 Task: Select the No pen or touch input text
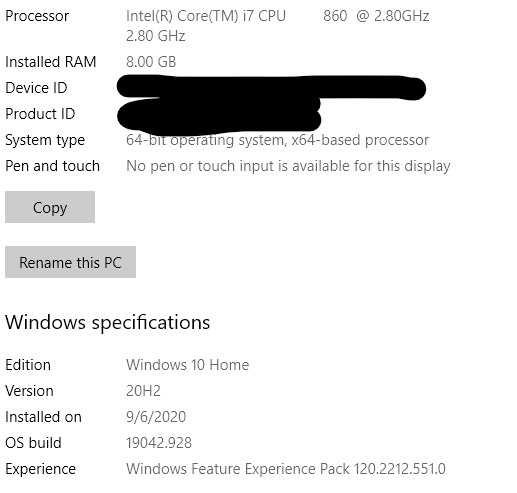click(x=288, y=166)
